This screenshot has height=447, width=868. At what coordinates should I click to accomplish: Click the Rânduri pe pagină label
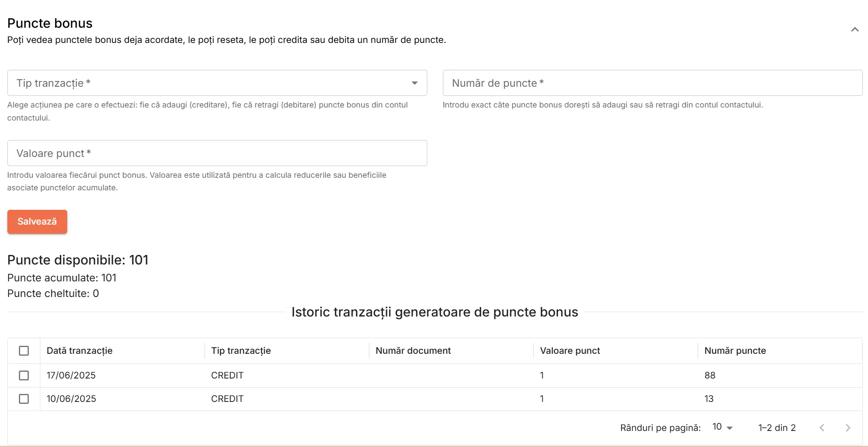pyautogui.click(x=660, y=428)
